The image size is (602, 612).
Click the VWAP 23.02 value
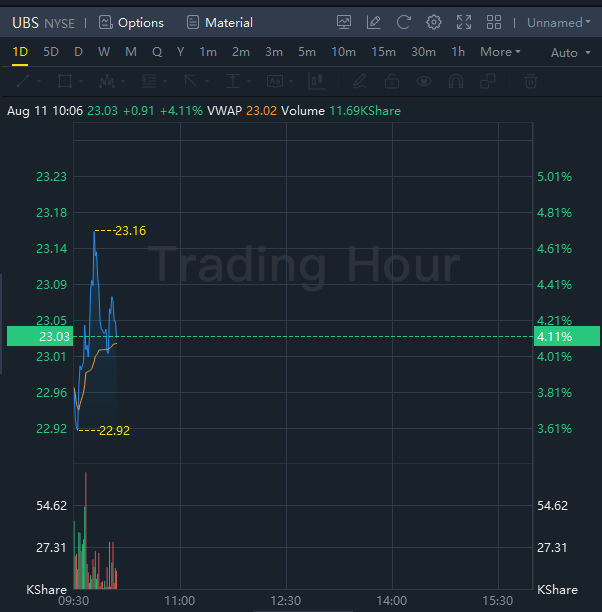click(262, 111)
